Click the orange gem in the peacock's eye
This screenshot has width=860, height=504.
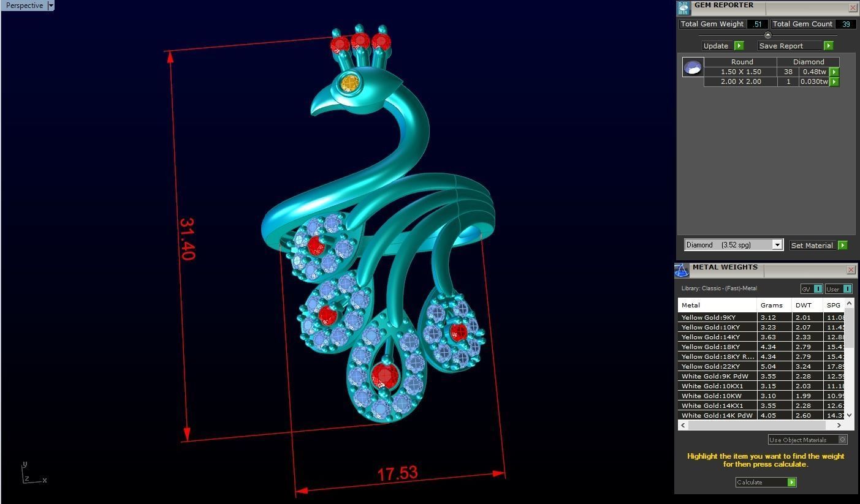click(x=349, y=82)
